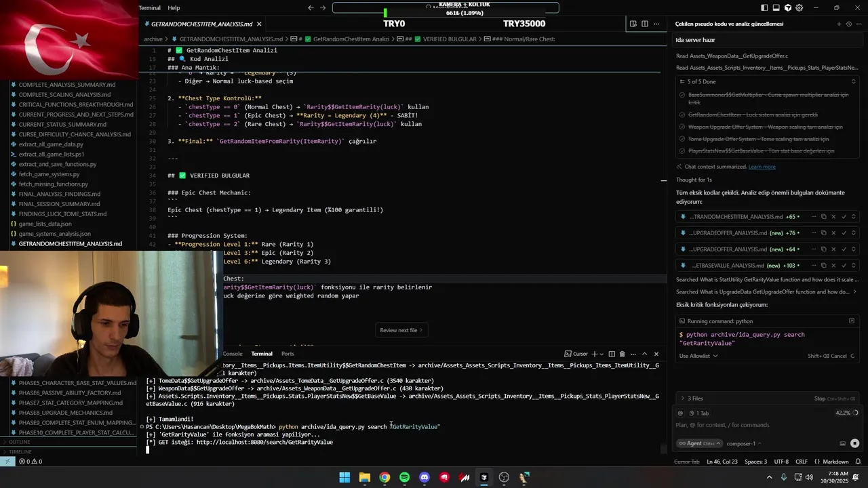Toggle PlayerStatsNew$$GetBaseValue todo check
Image resolution: width=868 pixels, height=488 pixels.
tap(682, 151)
